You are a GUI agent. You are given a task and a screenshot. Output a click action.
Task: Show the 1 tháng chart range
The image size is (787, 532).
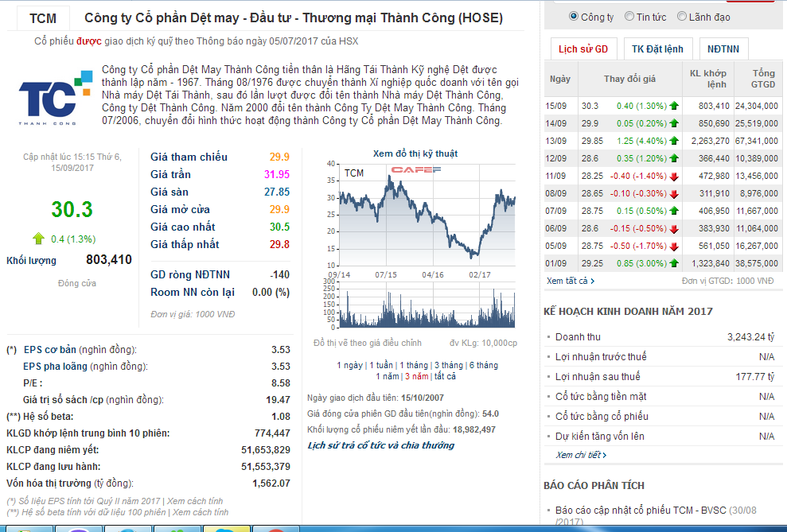(414, 365)
